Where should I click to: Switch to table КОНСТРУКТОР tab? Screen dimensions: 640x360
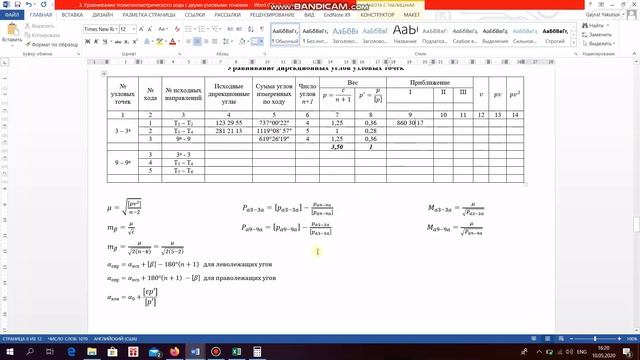377,15
